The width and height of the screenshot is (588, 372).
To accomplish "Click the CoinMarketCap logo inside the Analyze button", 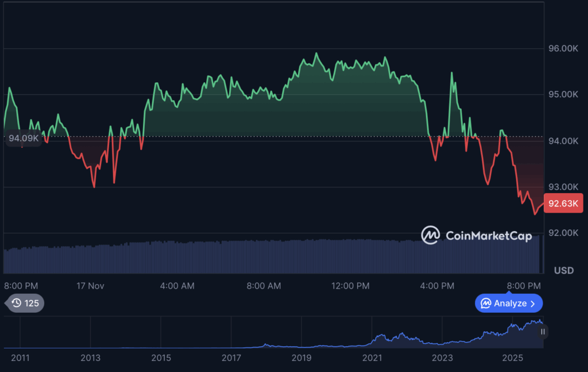I will pyautogui.click(x=488, y=303).
